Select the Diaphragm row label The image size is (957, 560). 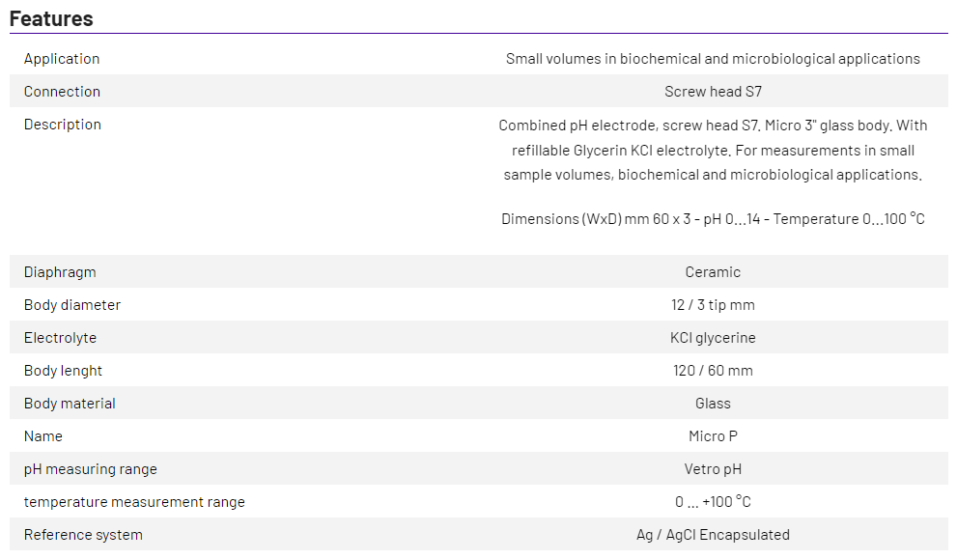tap(60, 272)
